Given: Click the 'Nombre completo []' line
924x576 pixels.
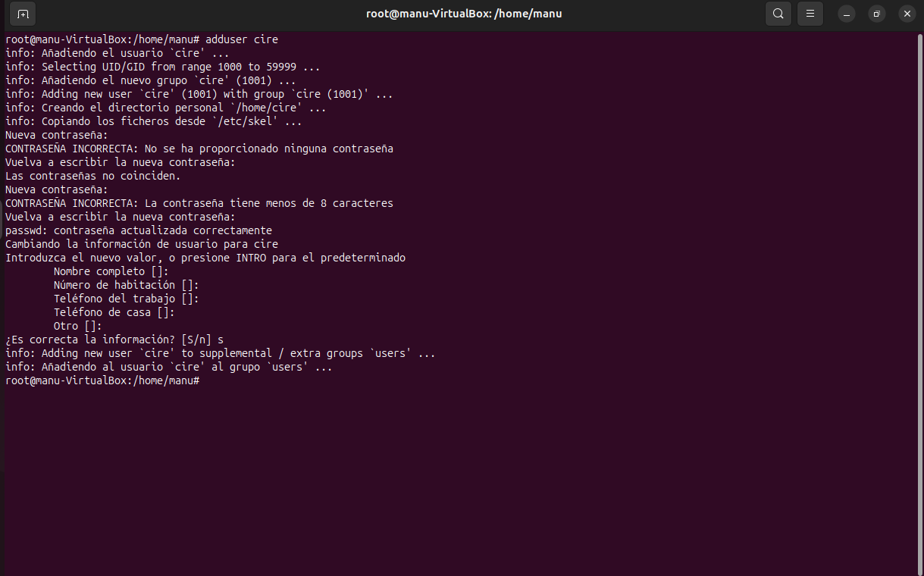Looking at the screenshot, I should [x=111, y=271].
